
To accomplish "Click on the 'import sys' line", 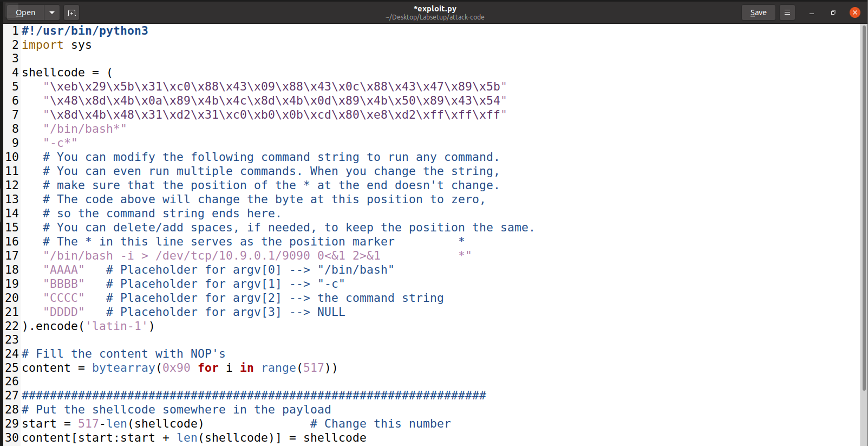I will (57, 45).
